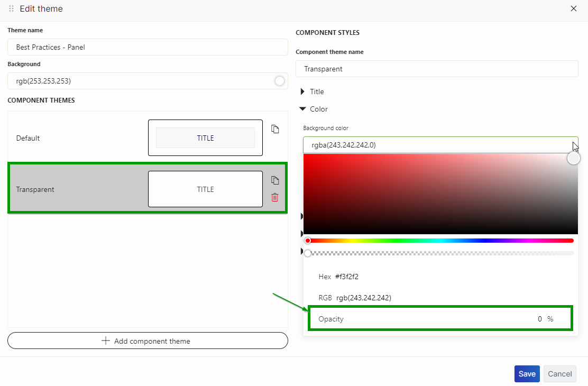Click the COMPONENT THEMES heading

click(x=41, y=100)
